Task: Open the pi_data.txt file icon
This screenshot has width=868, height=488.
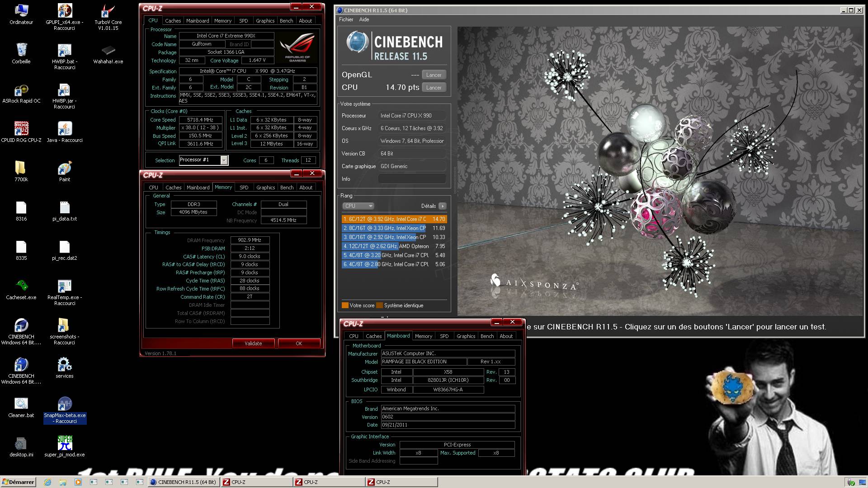Action: coord(65,211)
